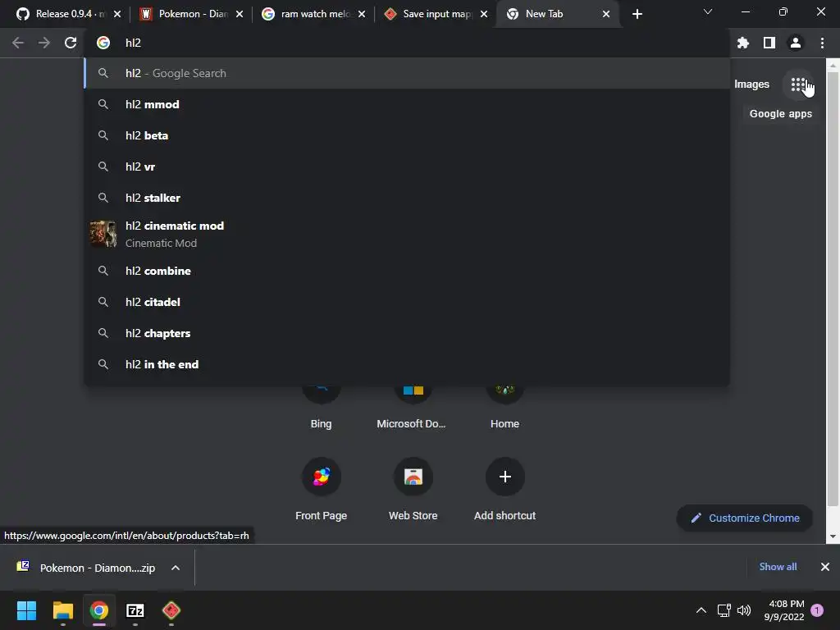Open the Web Store shortcut icon
The height and width of the screenshot is (630, 840).
413,477
